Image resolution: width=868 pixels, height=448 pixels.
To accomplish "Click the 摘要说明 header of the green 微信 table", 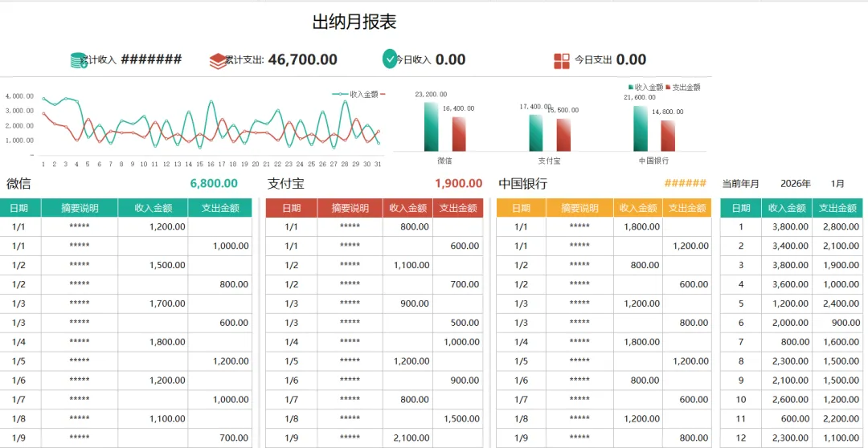I will (80, 208).
